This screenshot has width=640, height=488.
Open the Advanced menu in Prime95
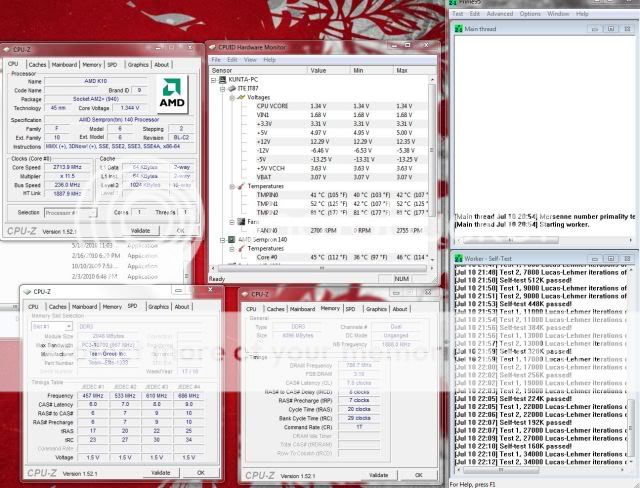(499, 14)
